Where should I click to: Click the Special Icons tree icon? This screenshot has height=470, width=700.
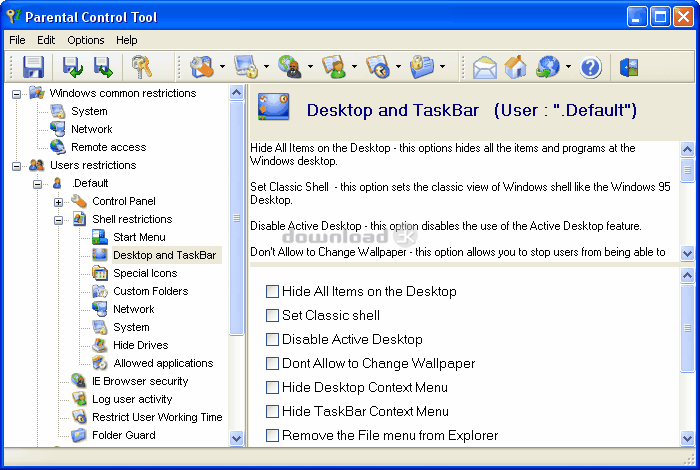100,273
